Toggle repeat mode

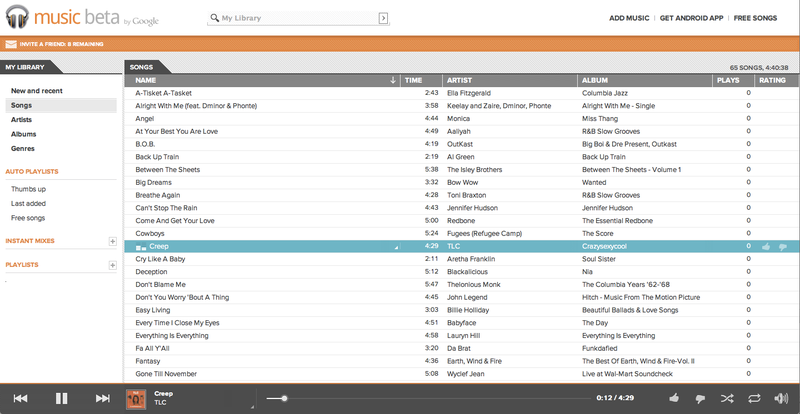[754, 399]
